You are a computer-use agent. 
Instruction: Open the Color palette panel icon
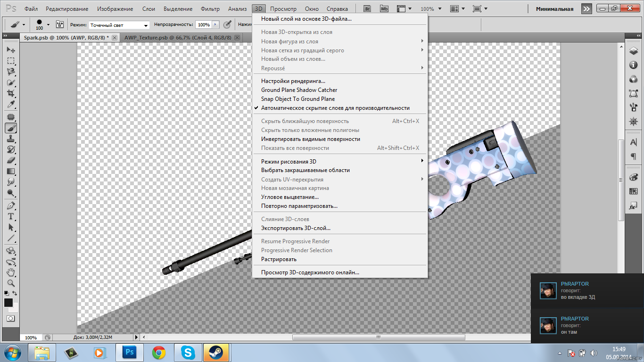click(633, 177)
